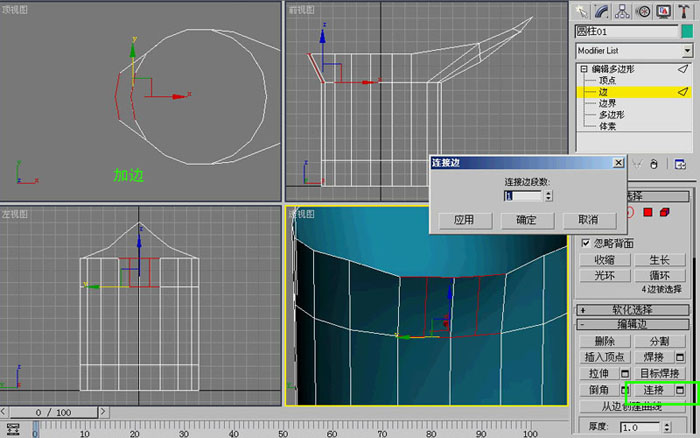Image resolution: width=700 pixels, height=438 pixels.
Task: Toggle the 忽略背面 checkbox
Action: point(586,243)
